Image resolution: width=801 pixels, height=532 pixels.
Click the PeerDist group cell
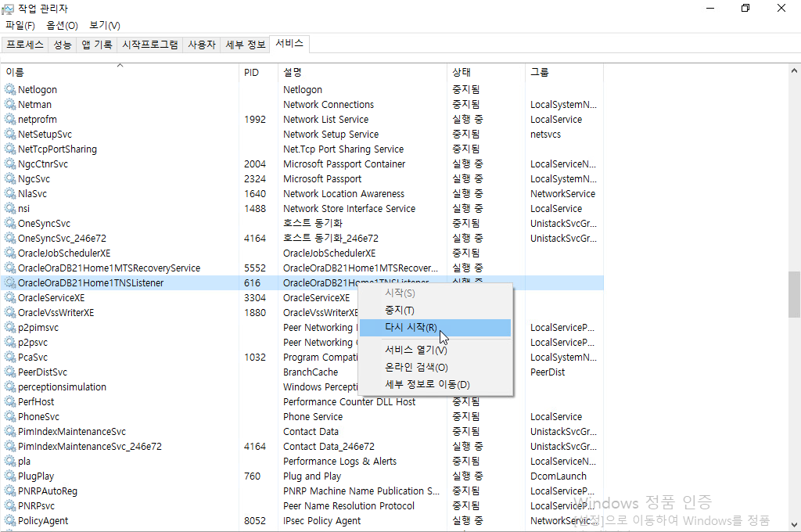tap(548, 372)
